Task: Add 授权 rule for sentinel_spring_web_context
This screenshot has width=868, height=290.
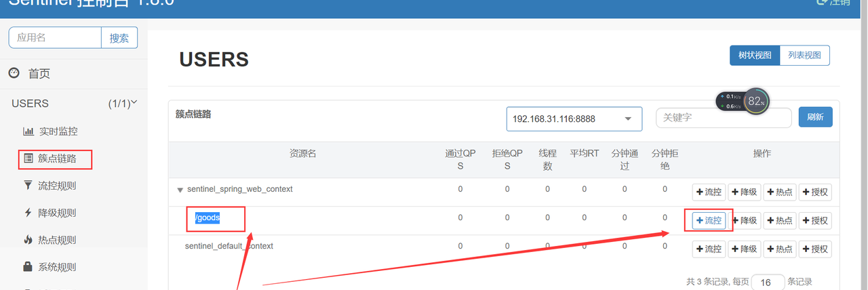Action: (815, 192)
